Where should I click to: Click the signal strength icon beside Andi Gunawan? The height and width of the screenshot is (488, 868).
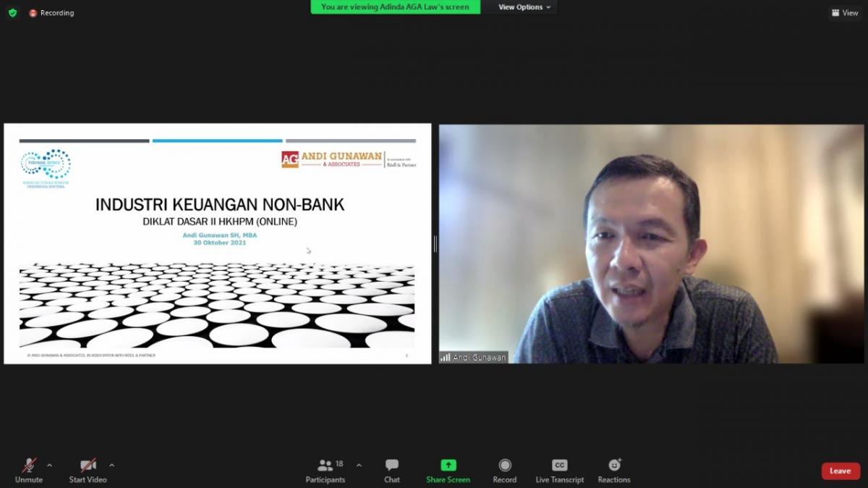(446, 358)
